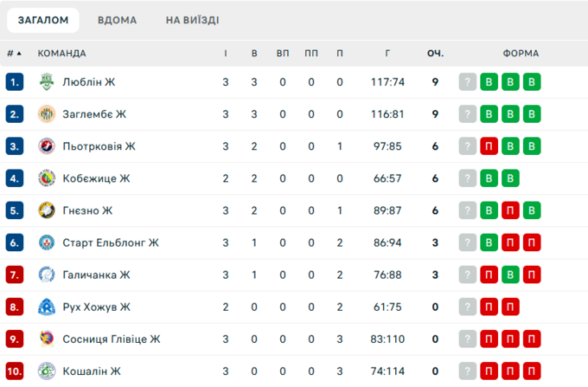Click the Заглембє Ж team crest
The height and width of the screenshot is (387, 588).
[47, 114]
